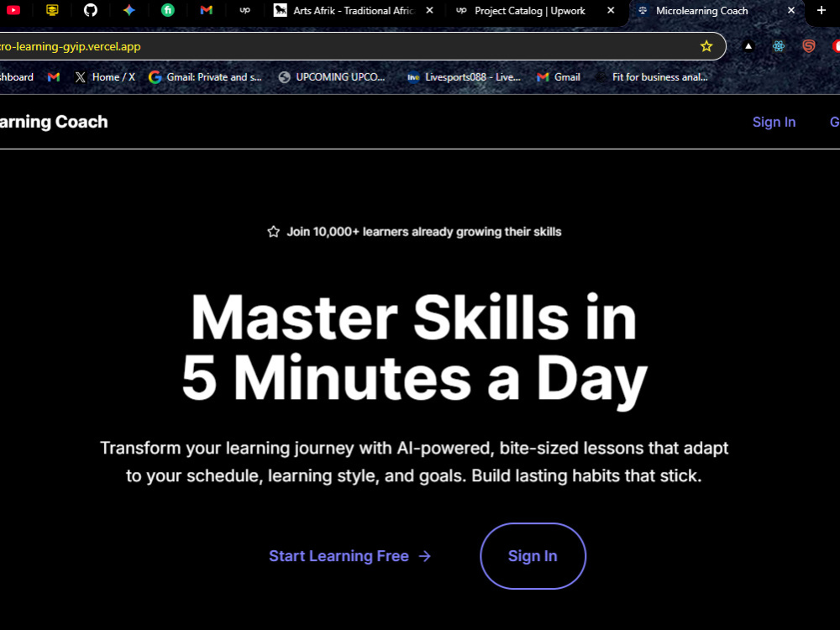
Task: Switch to the pinned Fiverr tab
Action: 168,9
